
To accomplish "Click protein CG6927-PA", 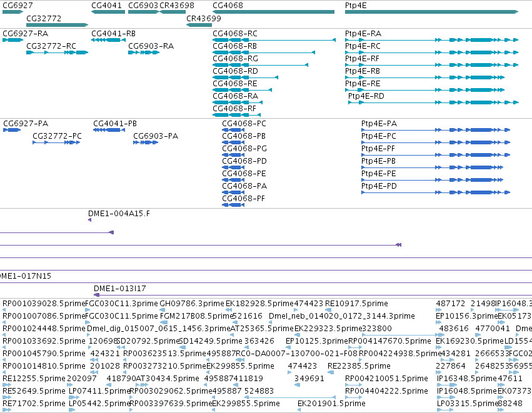I will [x=12, y=130].
